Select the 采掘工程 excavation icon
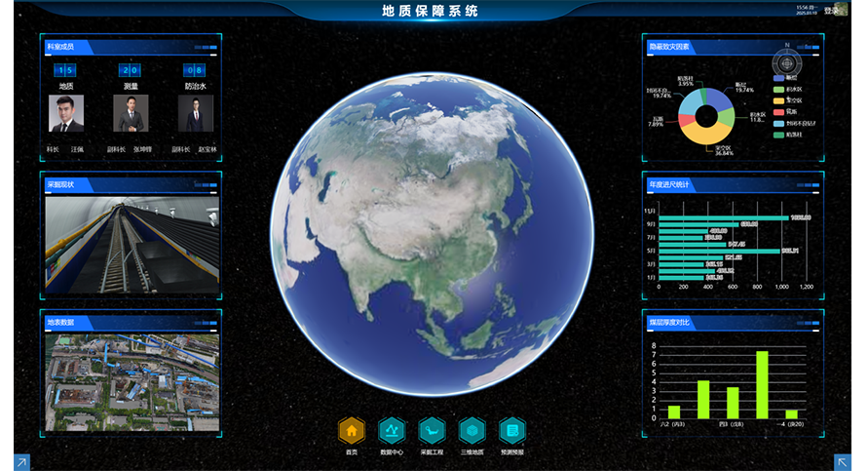Screen dimensions: 868x471 pyautogui.click(x=432, y=430)
